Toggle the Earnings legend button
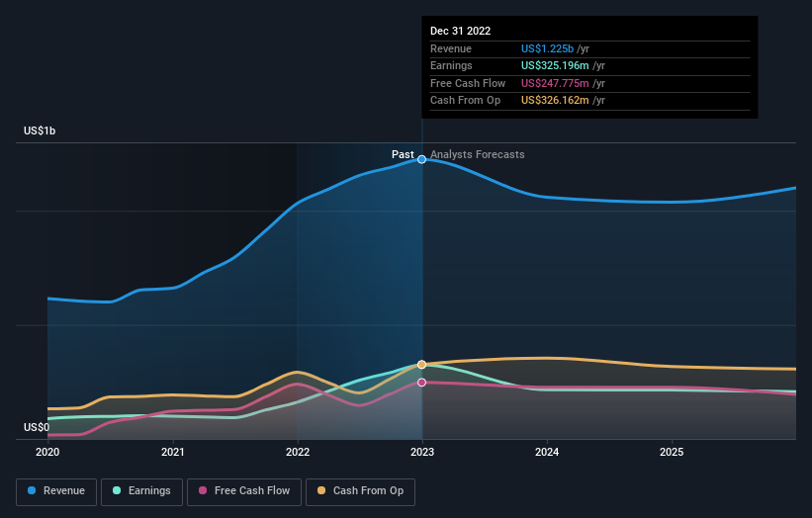812x518 pixels. point(141,491)
